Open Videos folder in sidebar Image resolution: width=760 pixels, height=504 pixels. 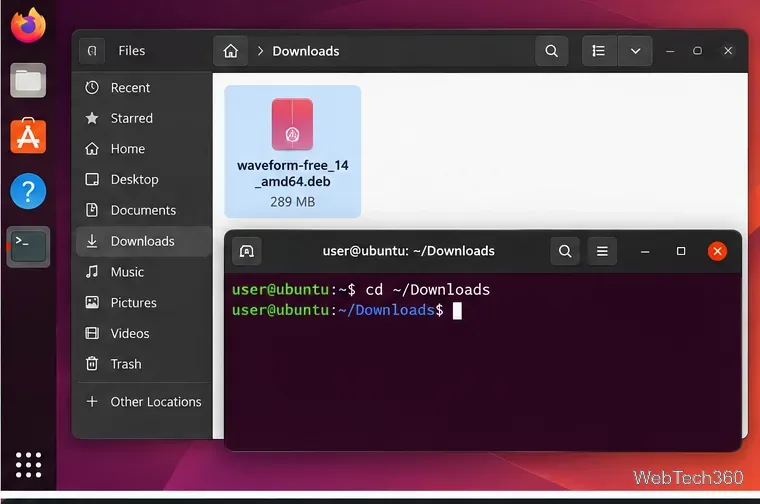click(143, 333)
